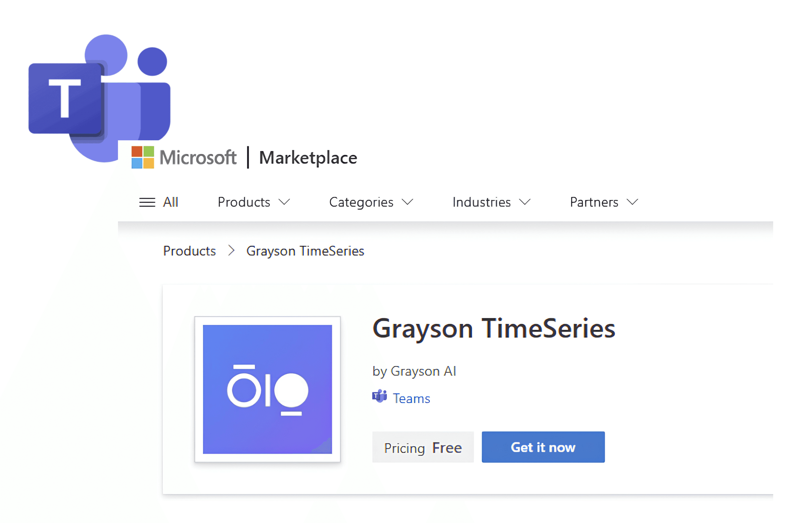Expand the Industries dropdown menu
Image resolution: width=812 pixels, height=523 pixels.
(x=491, y=202)
